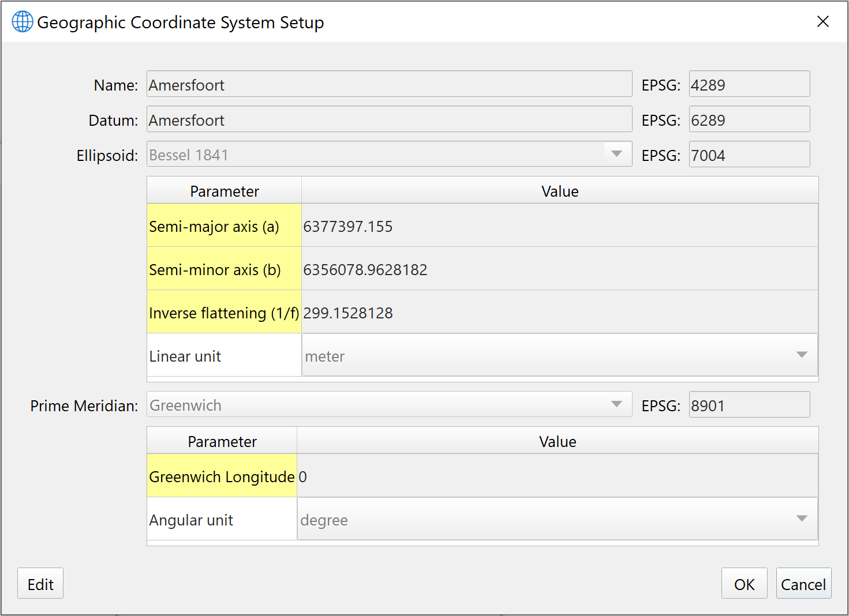Confirm with the OK button
Screen dimensions: 849x616
[x=744, y=584]
